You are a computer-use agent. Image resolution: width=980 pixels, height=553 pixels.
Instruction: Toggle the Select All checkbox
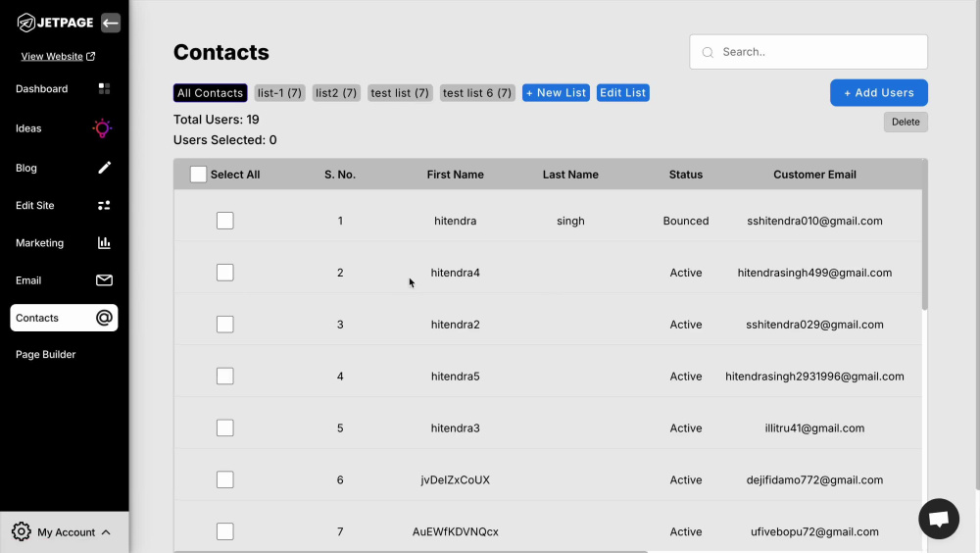click(198, 175)
